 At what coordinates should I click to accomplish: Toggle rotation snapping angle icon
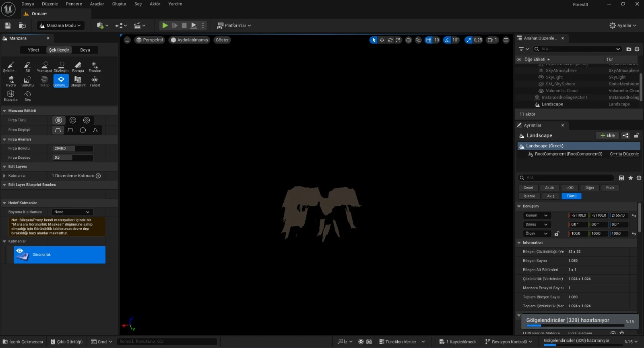coord(447,40)
